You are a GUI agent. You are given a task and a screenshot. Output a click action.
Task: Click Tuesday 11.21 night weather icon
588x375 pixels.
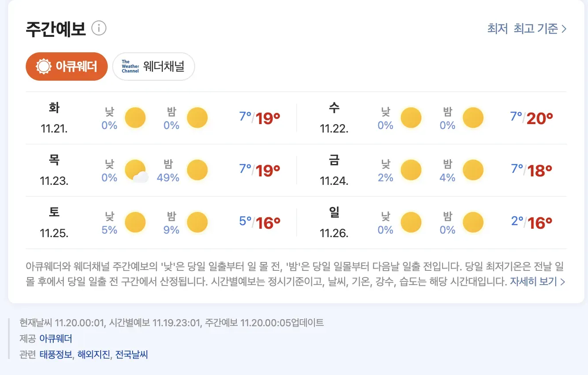[197, 118]
